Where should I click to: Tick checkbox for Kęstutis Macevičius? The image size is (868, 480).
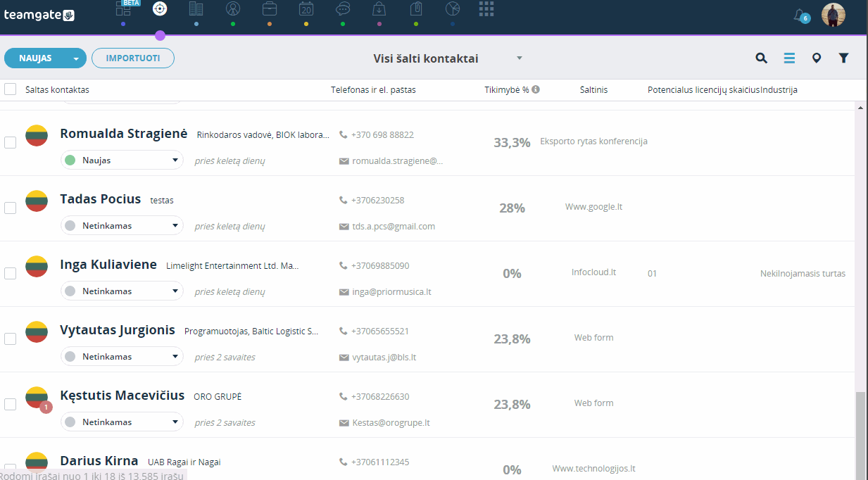(x=11, y=404)
